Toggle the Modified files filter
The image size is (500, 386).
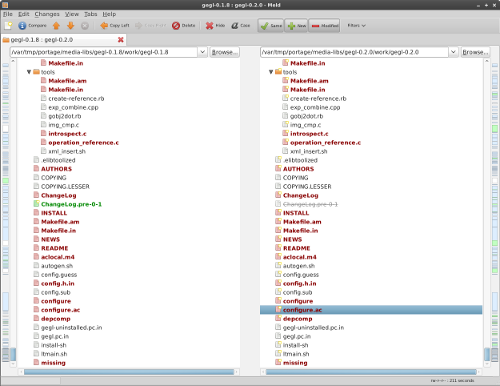pos(324,26)
